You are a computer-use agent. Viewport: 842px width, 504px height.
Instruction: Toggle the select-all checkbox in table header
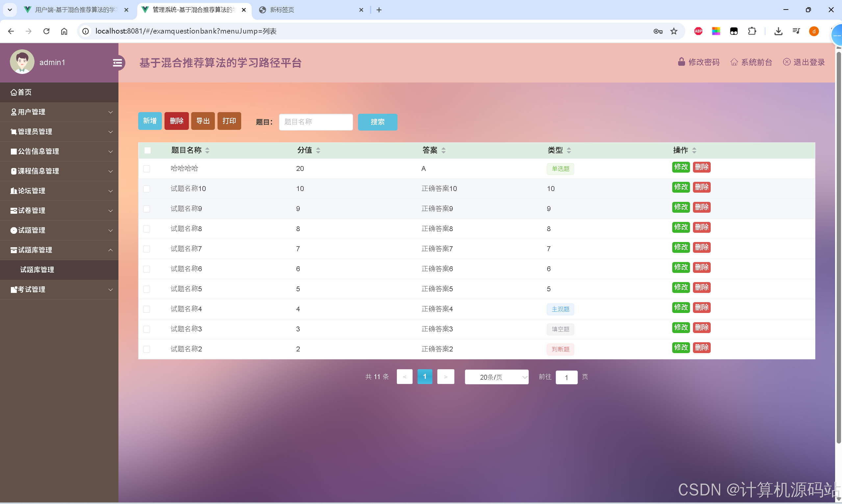point(147,150)
